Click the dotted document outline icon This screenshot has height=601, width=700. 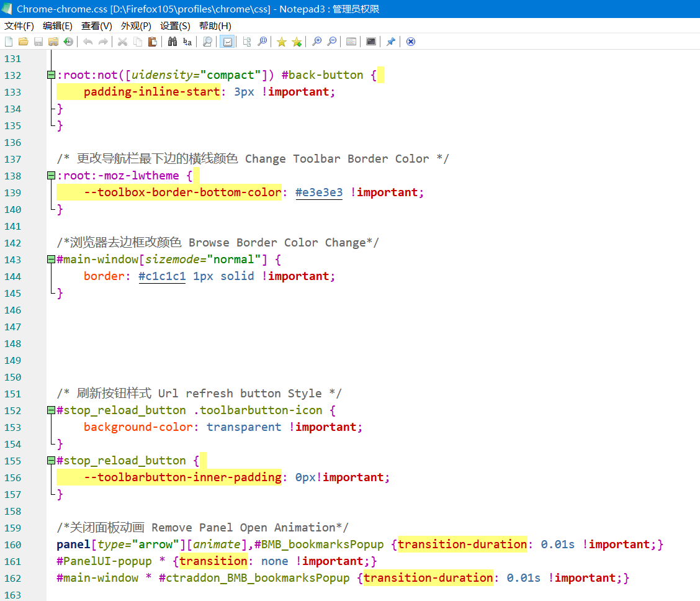(x=247, y=42)
